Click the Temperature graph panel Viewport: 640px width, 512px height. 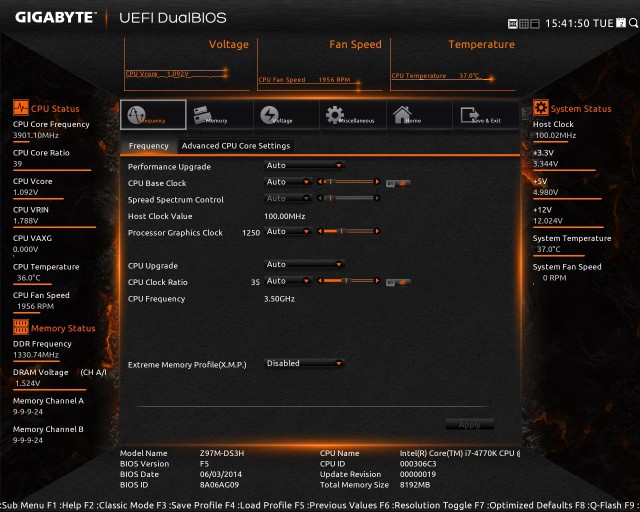(453, 65)
